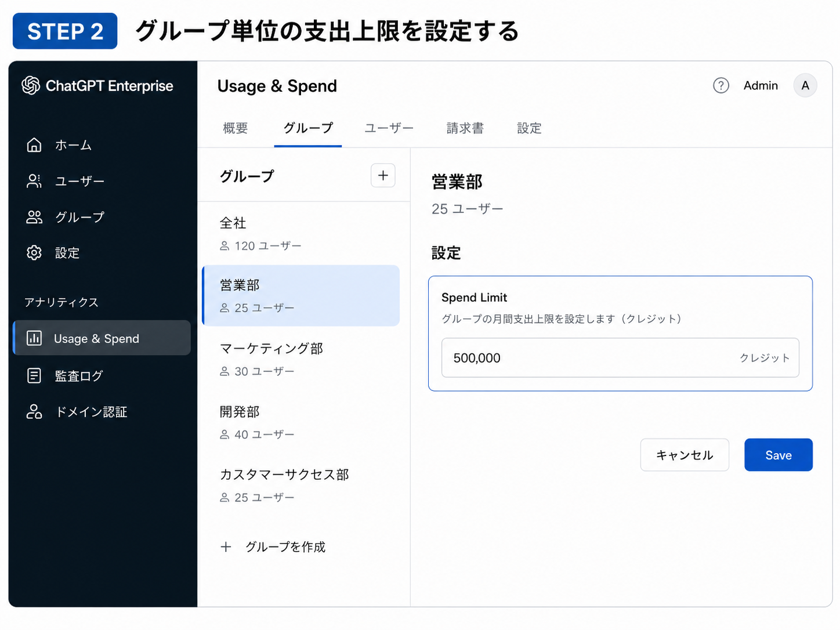
Task: Click the user icon beside 40 ユーザー
Action: tap(225, 435)
